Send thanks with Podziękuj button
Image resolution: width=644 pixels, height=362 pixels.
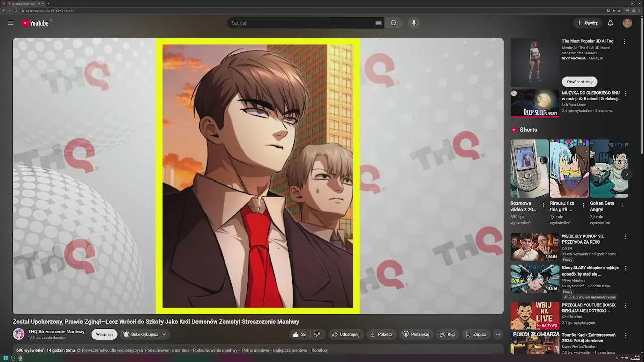tap(416, 334)
